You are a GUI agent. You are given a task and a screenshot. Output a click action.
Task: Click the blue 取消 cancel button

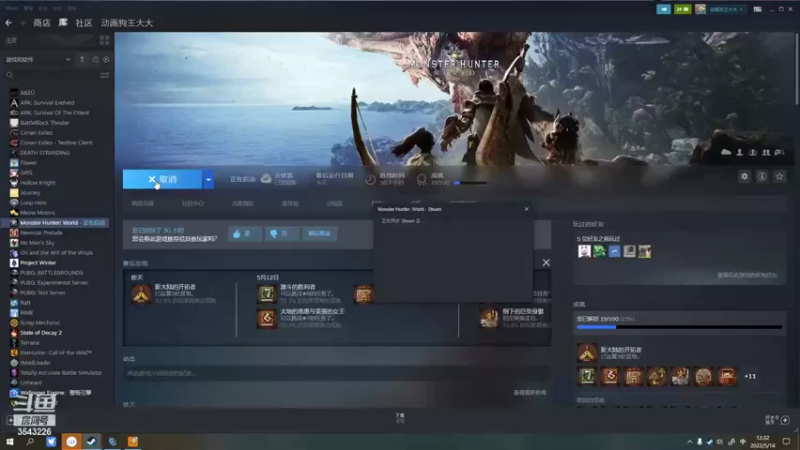[x=162, y=180]
